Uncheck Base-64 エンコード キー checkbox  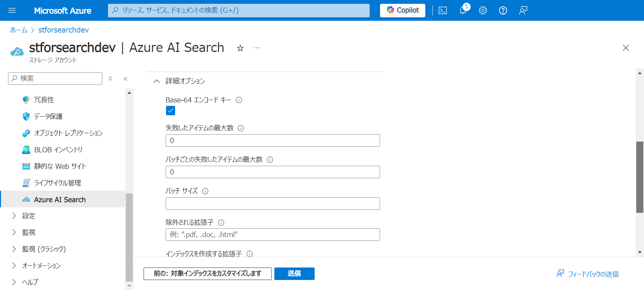[x=171, y=111]
